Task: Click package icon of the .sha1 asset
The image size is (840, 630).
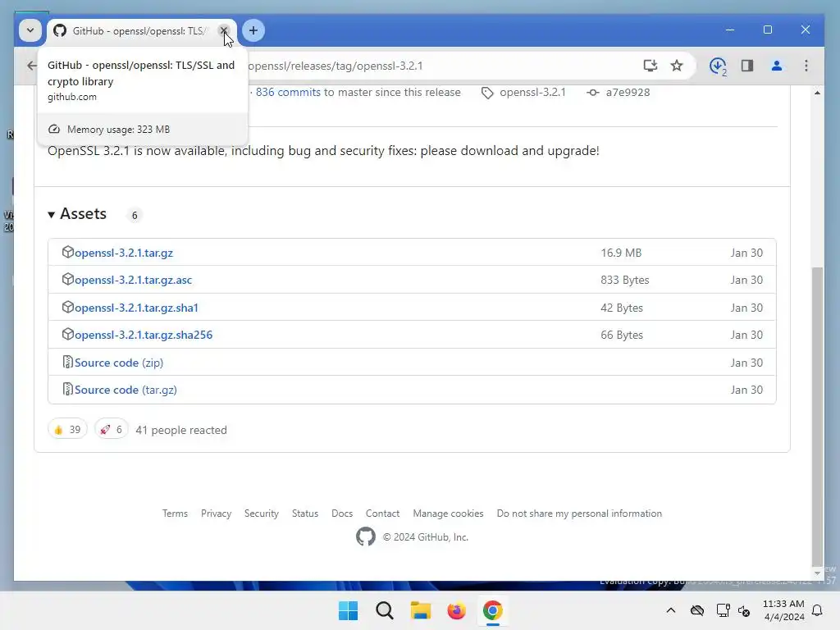Action: pos(67,307)
